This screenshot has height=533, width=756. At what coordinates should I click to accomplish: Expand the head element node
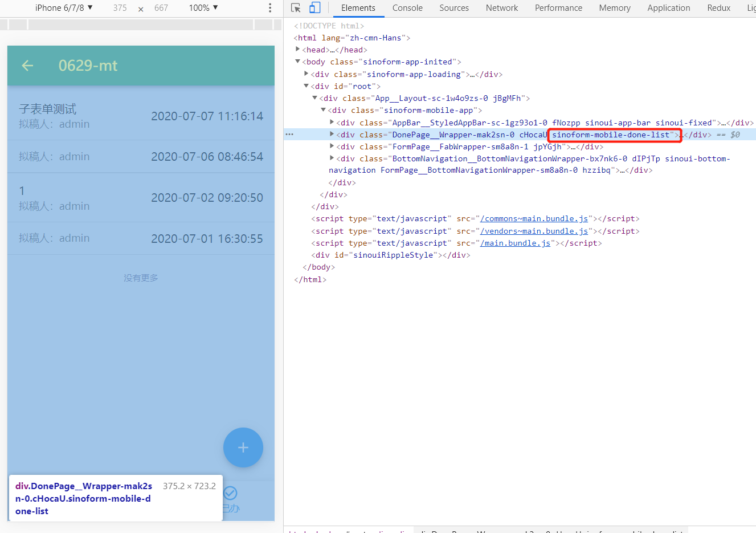click(x=298, y=50)
